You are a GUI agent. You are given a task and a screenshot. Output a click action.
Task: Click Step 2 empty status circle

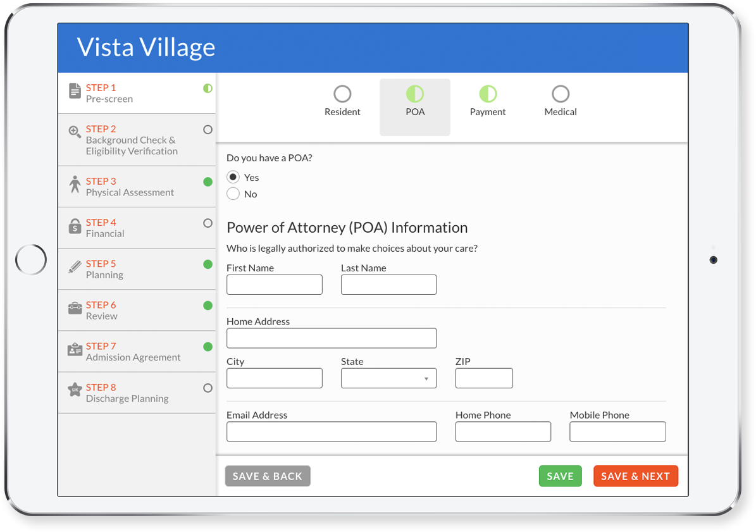[x=208, y=130]
